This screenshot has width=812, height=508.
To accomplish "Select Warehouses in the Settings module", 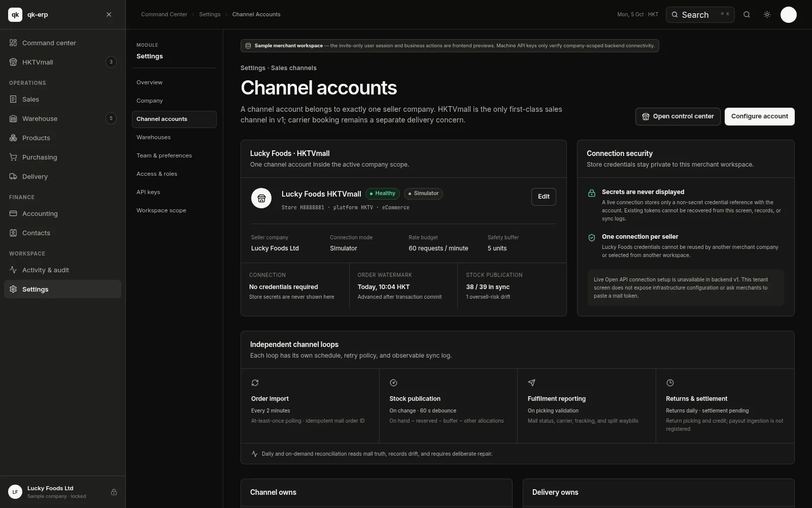I will pos(174,137).
